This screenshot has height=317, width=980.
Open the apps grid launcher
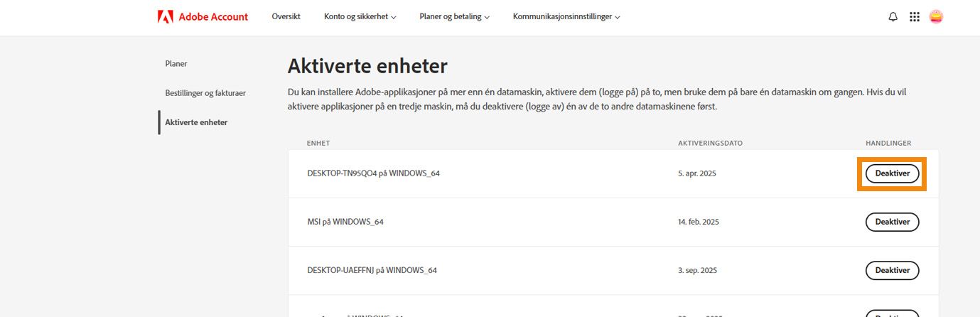(x=915, y=17)
